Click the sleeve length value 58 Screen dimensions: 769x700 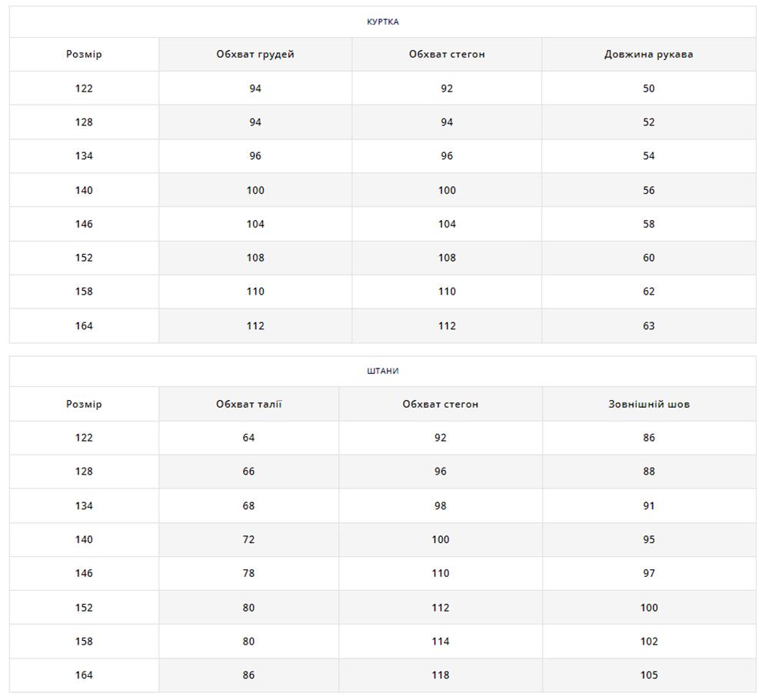click(648, 224)
